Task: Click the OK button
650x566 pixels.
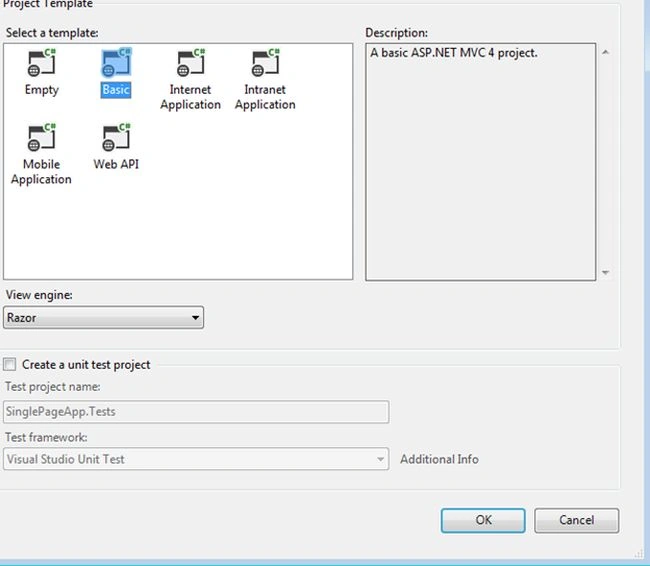Action: point(483,520)
